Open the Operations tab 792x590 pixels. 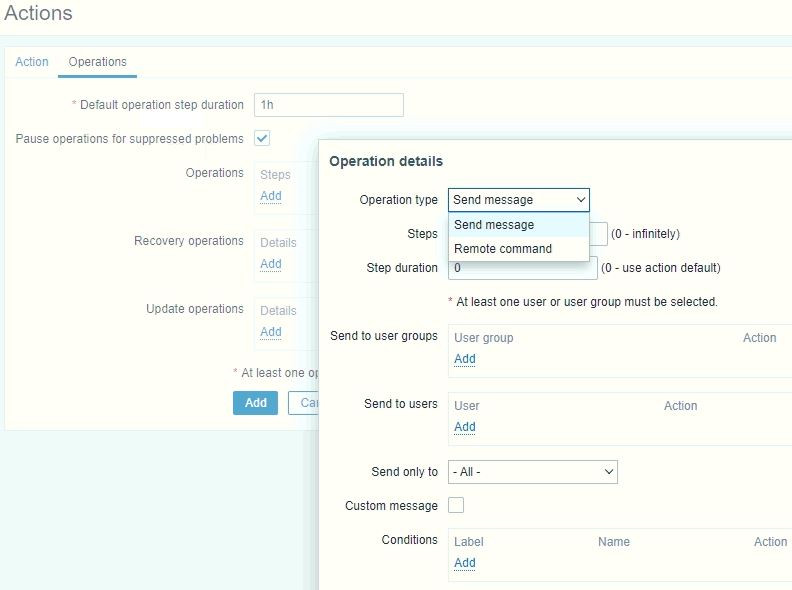coord(97,62)
